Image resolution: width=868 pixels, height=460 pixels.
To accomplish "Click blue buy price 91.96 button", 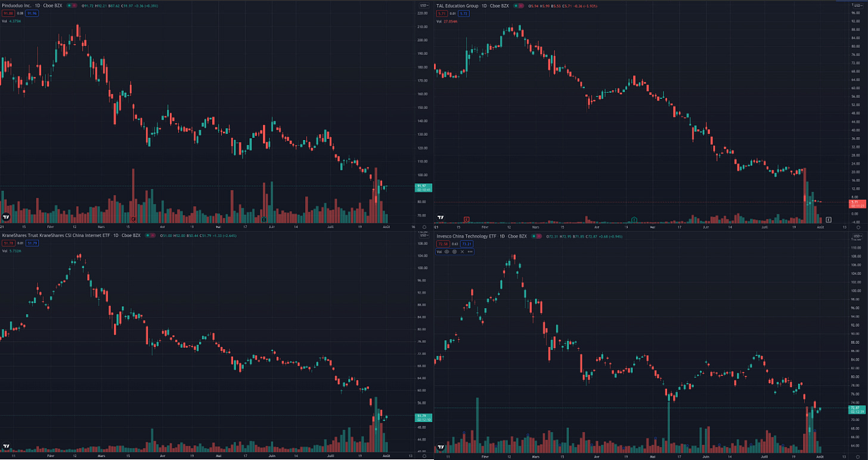I will click(x=32, y=13).
